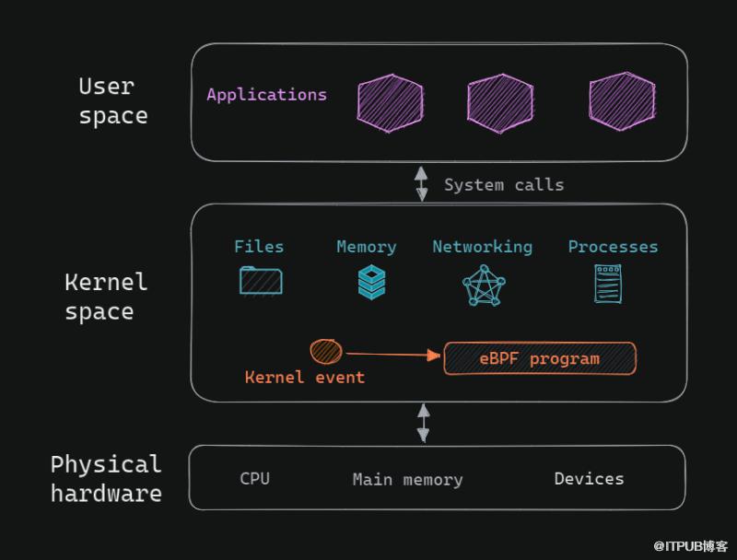Click the Applications label
737x560 pixels.
[266, 95]
